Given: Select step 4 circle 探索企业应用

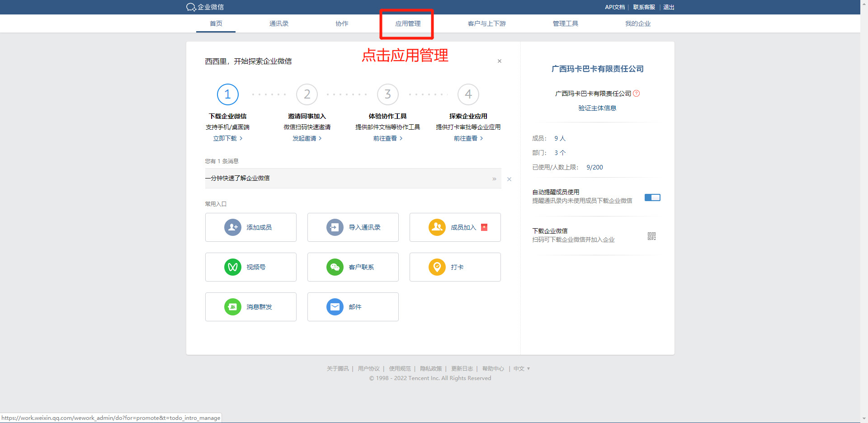Looking at the screenshot, I should pyautogui.click(x=468, y=94).
